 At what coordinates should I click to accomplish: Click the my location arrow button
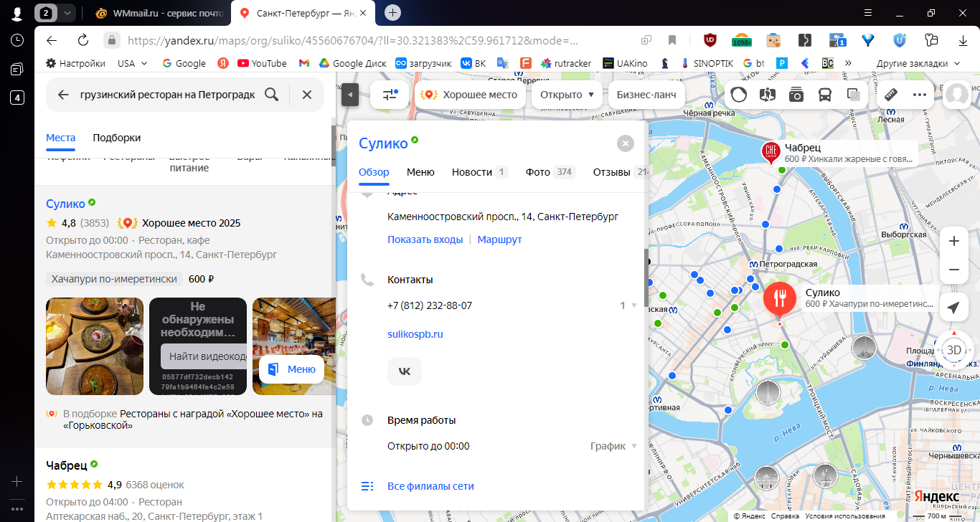[953, 308]
